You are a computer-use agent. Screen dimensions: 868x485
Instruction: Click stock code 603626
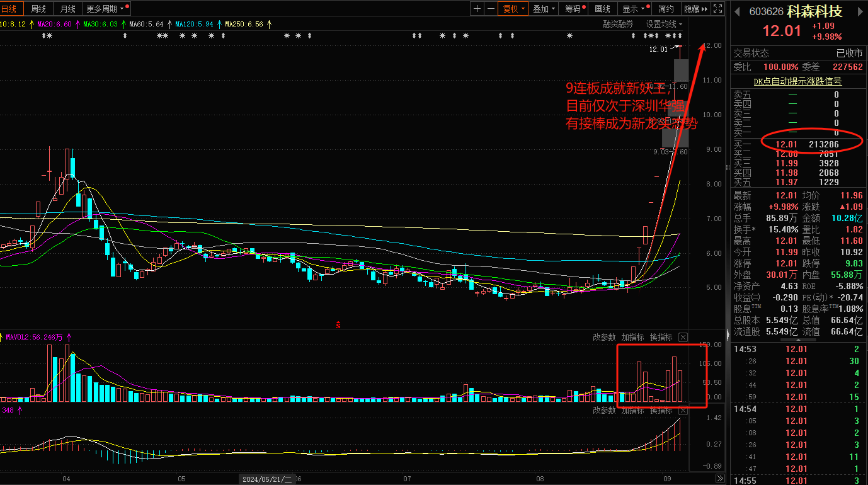(x=766, y=11)
